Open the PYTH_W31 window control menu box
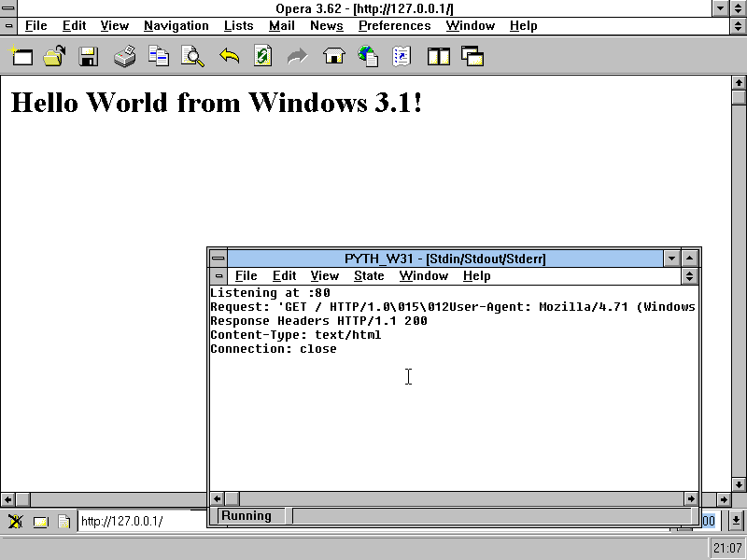This screenshot has height=560, width=747. point(218,259)
